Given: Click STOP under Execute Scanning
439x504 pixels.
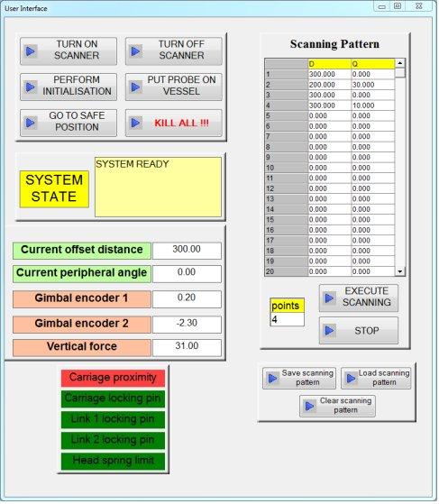Looking at the screenshot, I should [359, 330].
